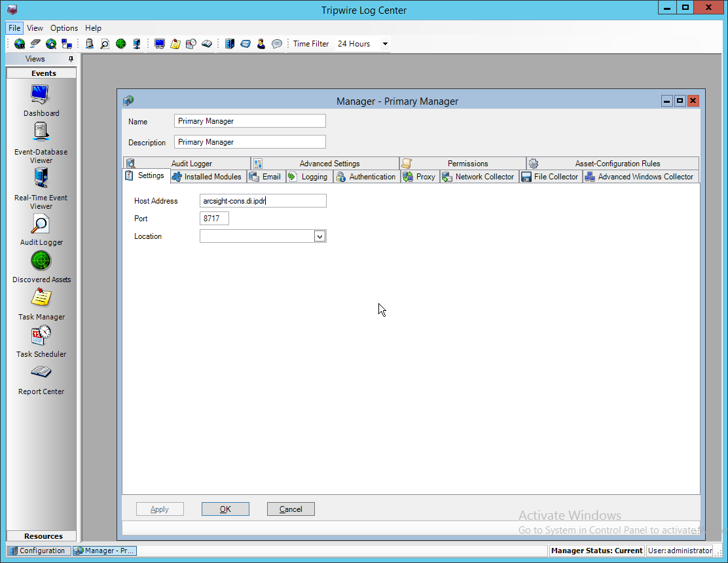Click the Manager Status: Current indicator
The width and height of the screenshot is (728, 563).
[596, 551]
